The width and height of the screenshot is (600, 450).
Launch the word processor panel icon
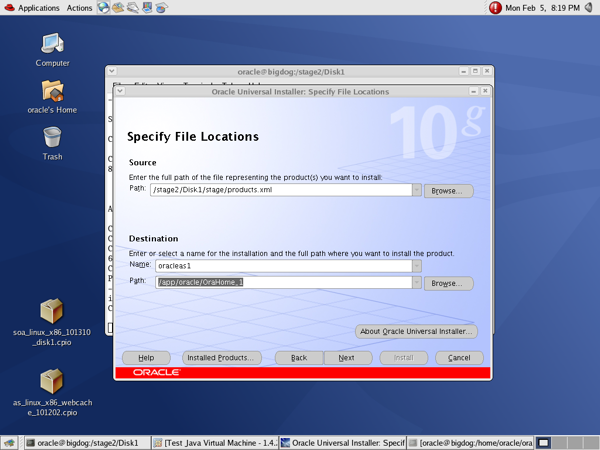(x=133, y=7)
